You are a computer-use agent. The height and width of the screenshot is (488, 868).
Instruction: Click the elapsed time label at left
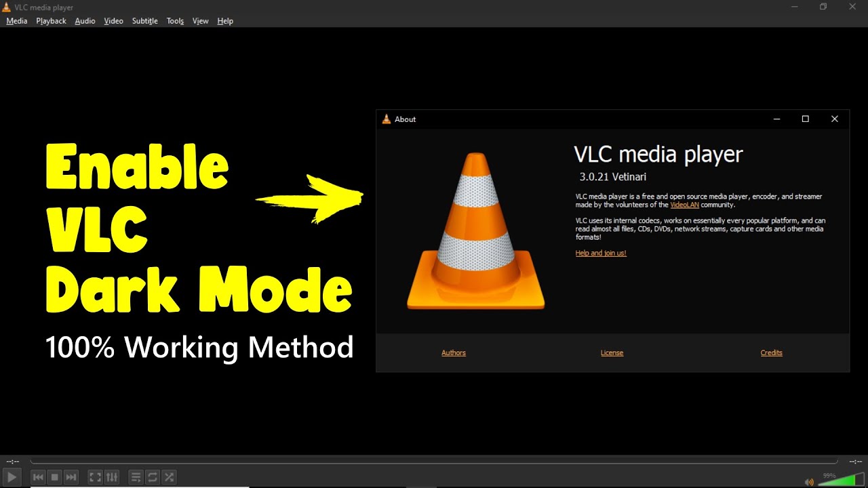pyautogui.click(x=13, y=462)
